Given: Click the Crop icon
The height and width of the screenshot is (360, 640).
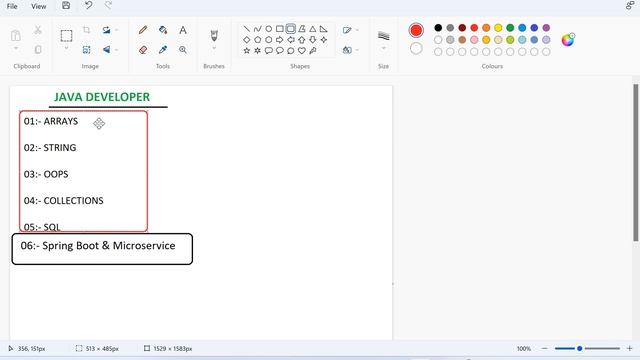Looking at the screenshot, I should click(86, 30).
